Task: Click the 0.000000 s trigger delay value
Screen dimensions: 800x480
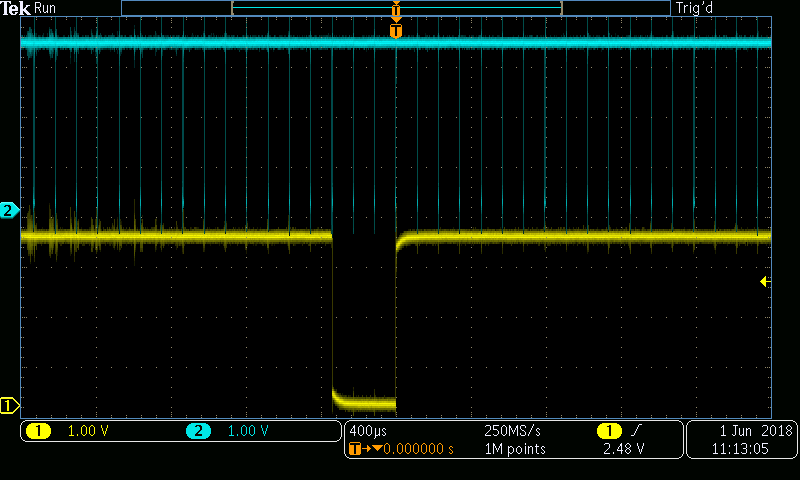Action: tap(418, 450)
